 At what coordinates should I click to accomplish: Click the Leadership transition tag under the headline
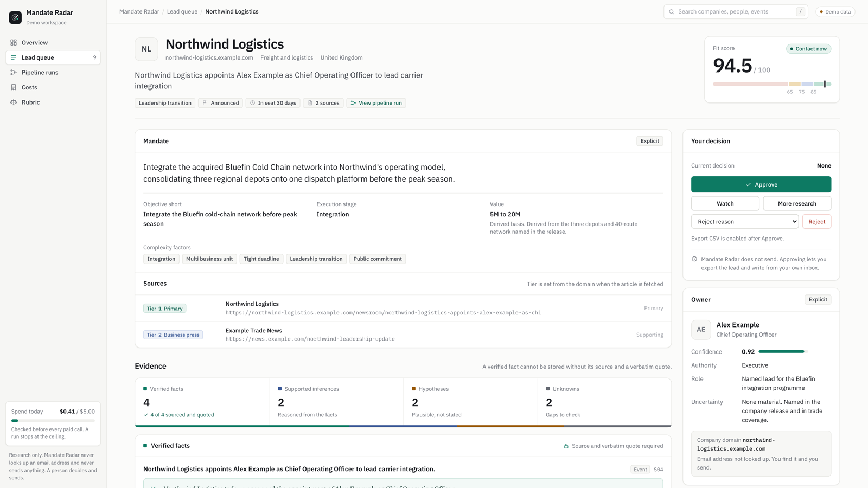click(x=165, y=103)
